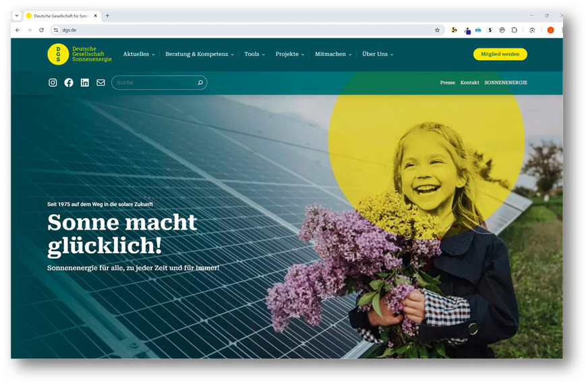This screenshot has height=384, width=588.
Task: Reload the page with the refresh icon
Action: (41, 30)
